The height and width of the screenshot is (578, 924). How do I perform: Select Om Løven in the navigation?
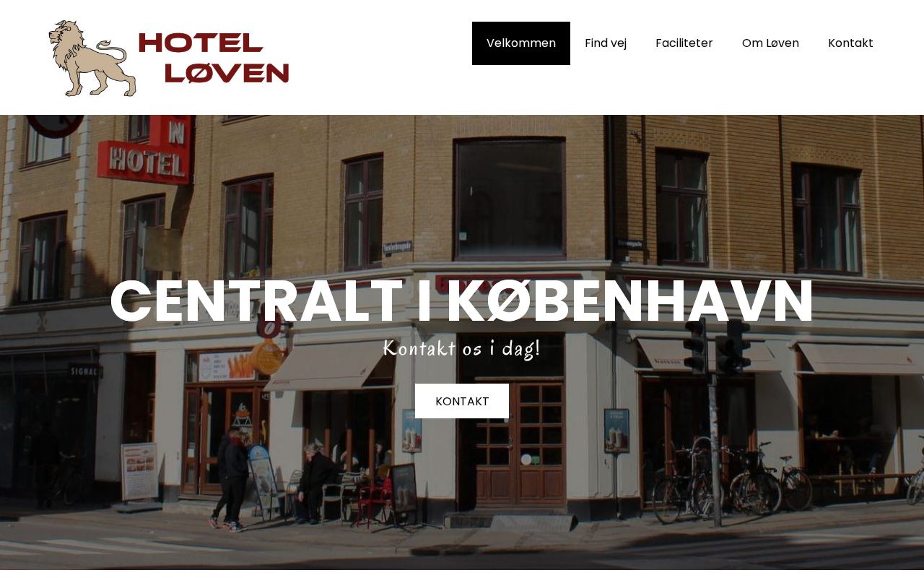(770, 43)
